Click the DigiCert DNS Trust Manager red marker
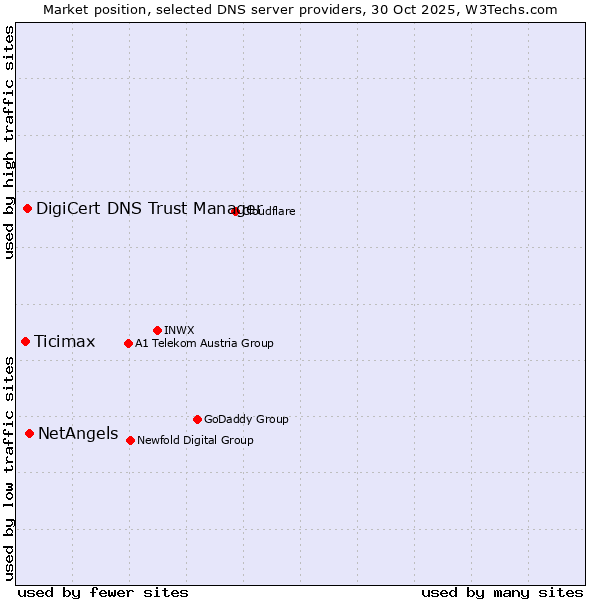This screenshot has width=600, height=600. pos(27,208)
